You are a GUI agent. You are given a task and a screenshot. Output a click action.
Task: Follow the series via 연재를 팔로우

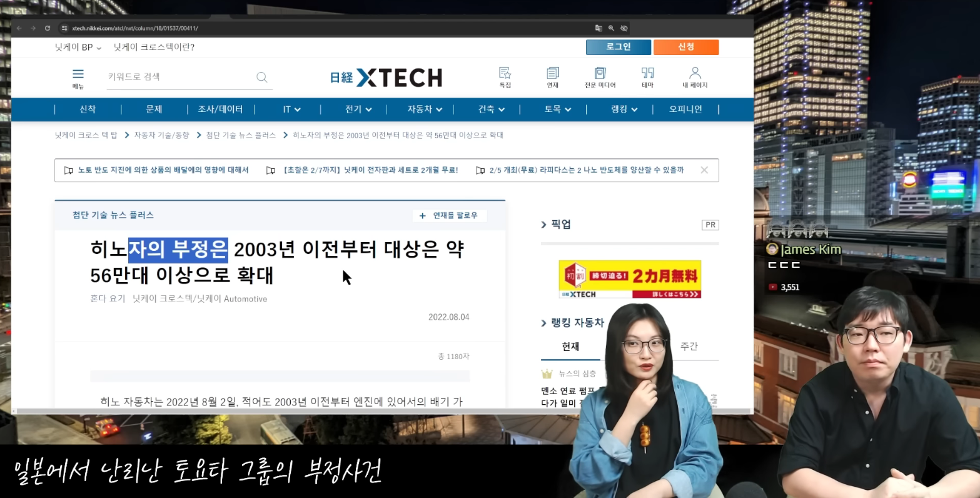[449, 215]
